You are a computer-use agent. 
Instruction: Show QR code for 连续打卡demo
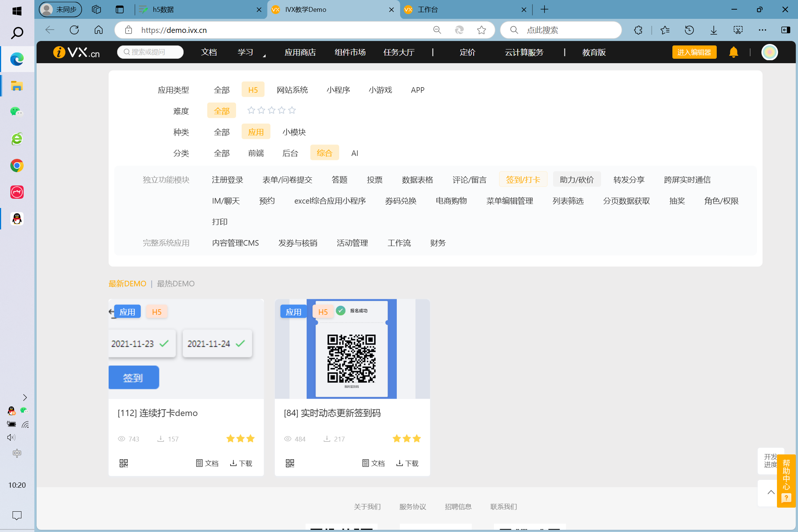pyautogui.click(x=124, y=463)
